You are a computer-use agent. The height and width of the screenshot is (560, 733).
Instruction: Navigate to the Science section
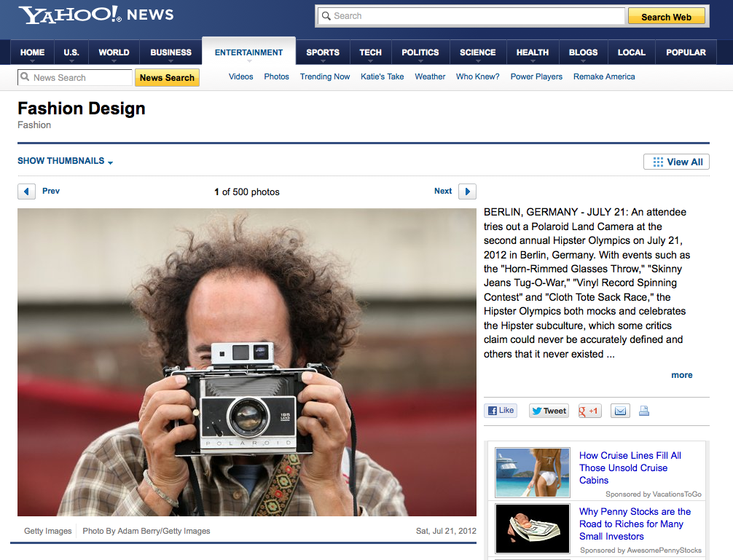pos(478,52)
